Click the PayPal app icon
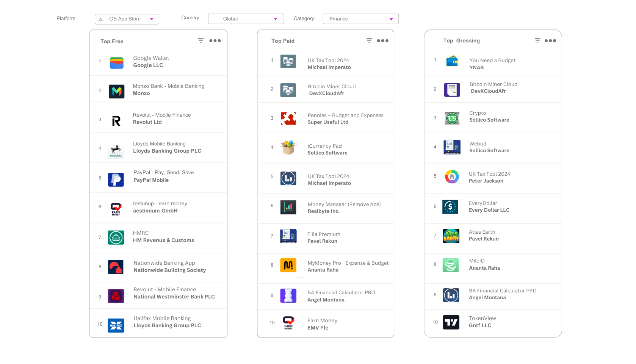Image resolution: width=636 pixels, height=364 pixels. [x=116, y=180]
